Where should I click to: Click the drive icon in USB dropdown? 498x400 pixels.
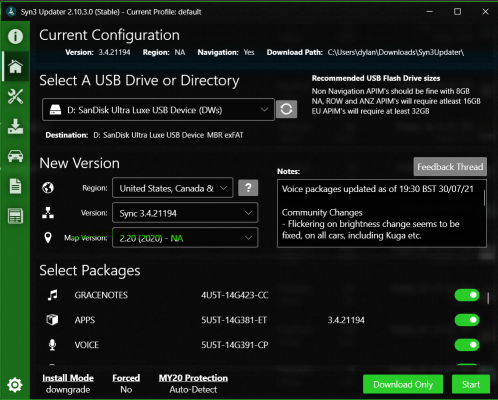coord(55,110)
